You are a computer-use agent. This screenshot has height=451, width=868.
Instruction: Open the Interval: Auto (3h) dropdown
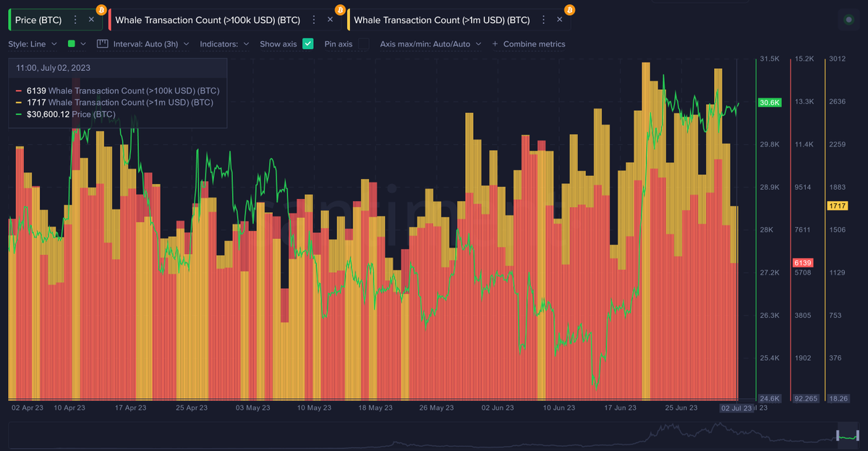[151, 44]
